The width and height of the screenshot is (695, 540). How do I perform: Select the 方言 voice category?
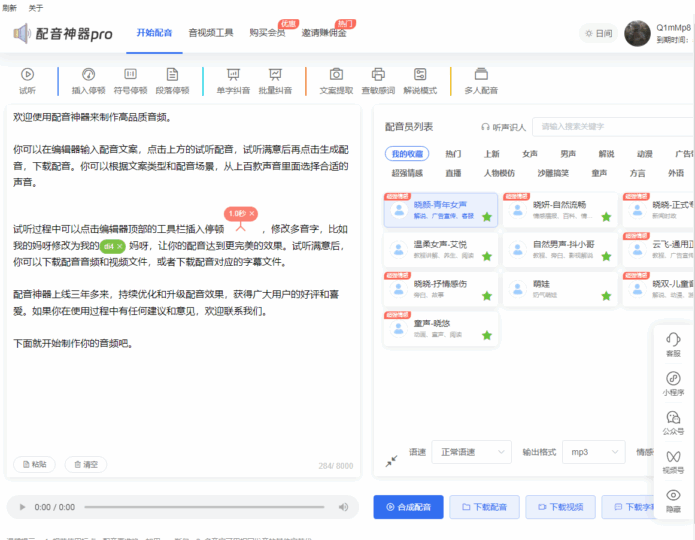(637, 173)
